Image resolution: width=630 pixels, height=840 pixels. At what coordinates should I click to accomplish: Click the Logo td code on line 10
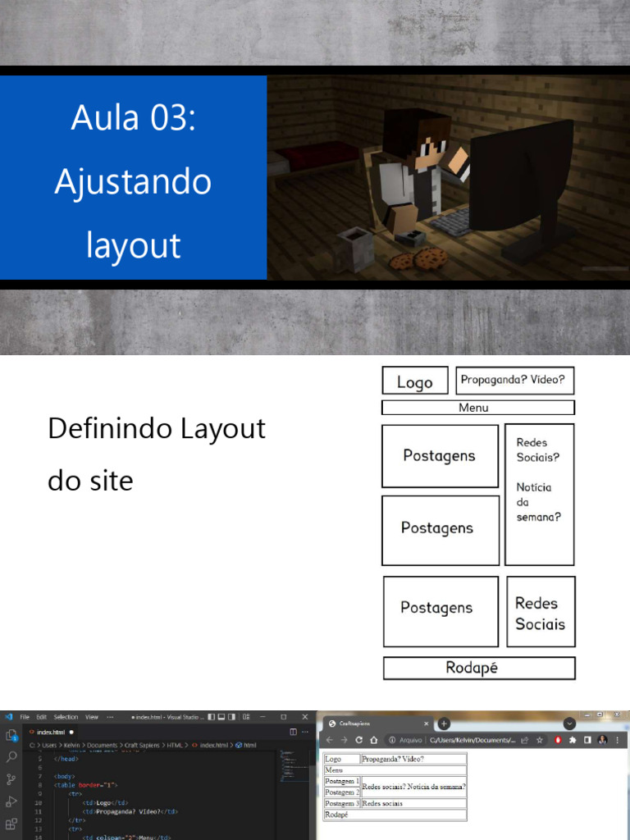tap(106, 803)
